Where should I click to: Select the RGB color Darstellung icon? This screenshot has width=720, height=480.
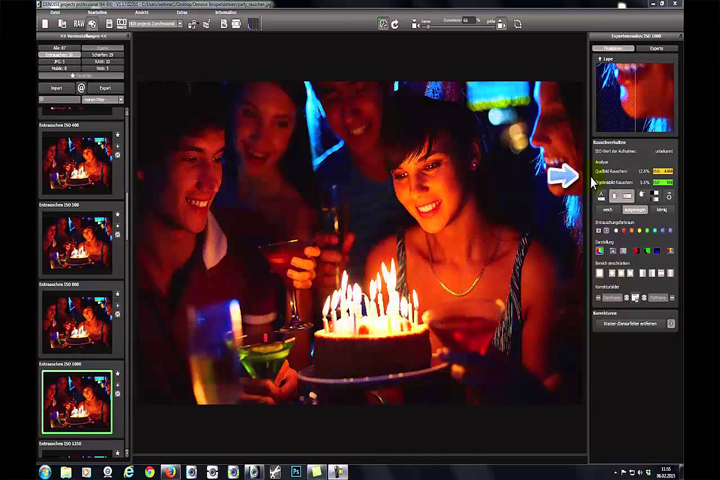click(600, 251)
